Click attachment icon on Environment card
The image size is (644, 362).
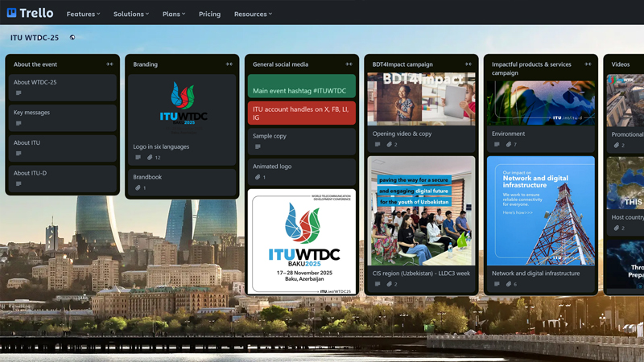pyautogui.click(x=509, y=144)
